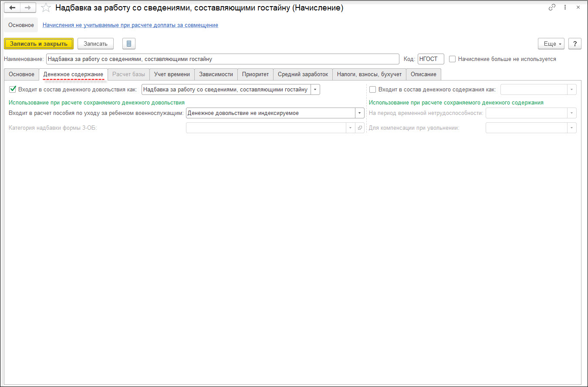Open the Категория надбавки формы 3-ОБ dropdown arrow
588x387 pixels.
pos(351,128)
